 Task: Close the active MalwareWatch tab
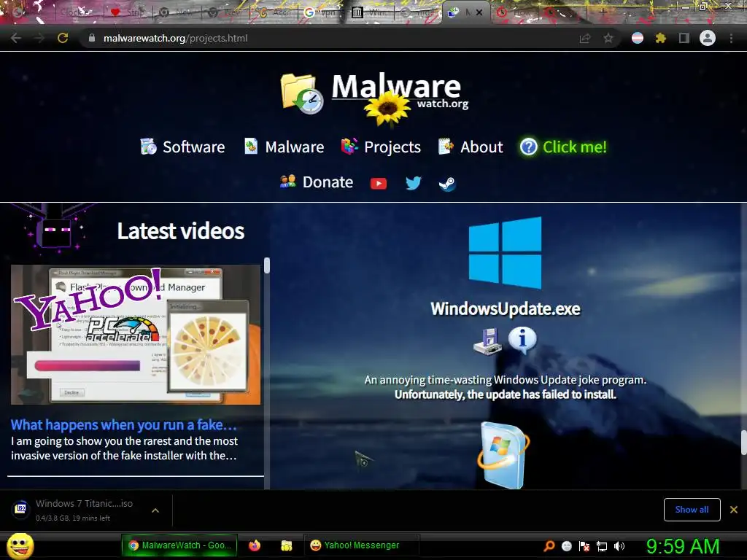[x=479, y=12]
